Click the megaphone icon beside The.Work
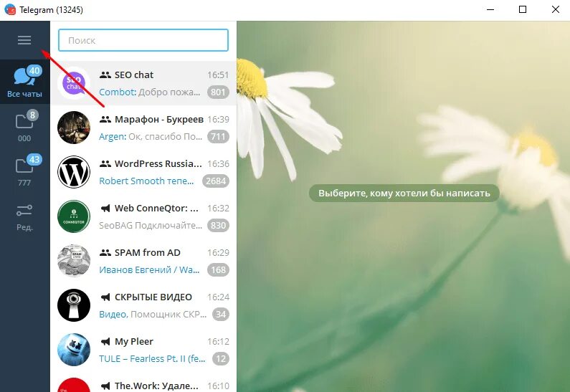Image resolution: width=570 pixels, height=392 pixels. [105, 386]
